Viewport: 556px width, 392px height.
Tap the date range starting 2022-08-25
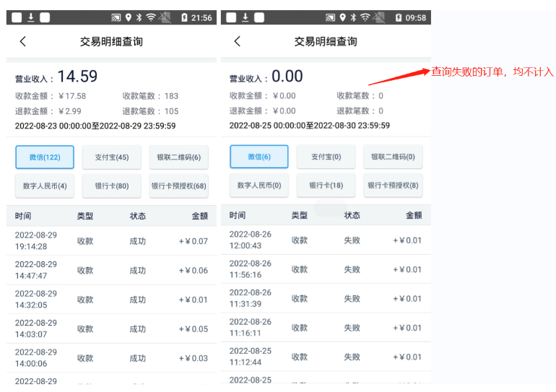[x=310, y=126]
